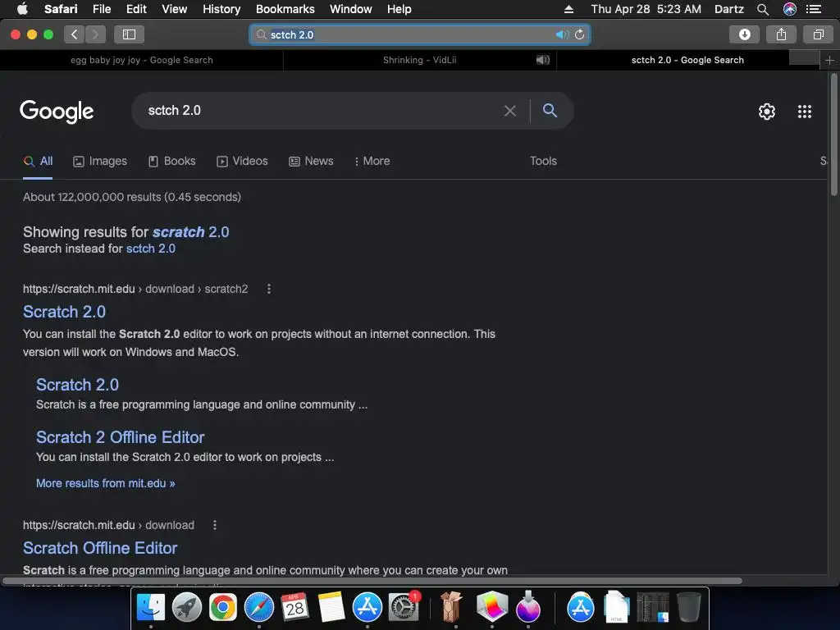Open the Trash in the Dock
The width and height of the screenshot is (840, 630).
[689, 607]
